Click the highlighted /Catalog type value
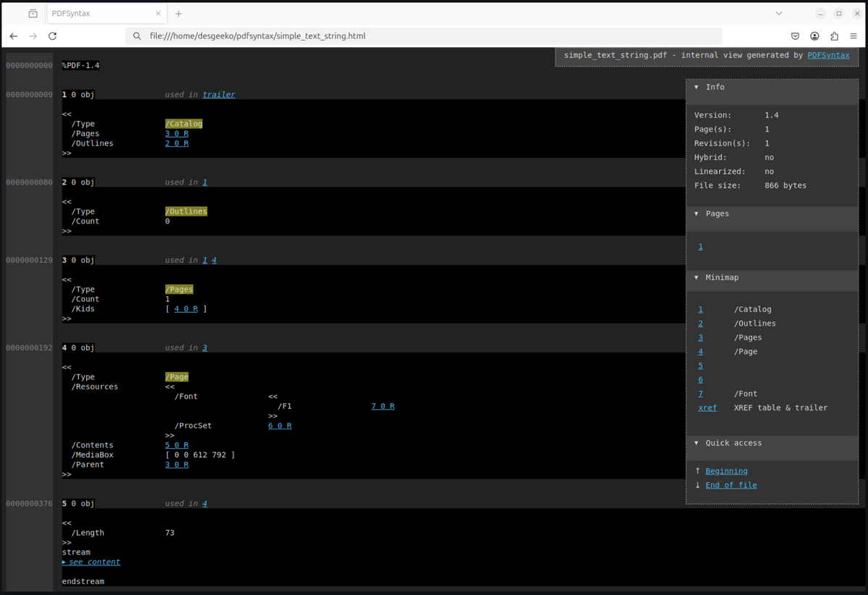Image resolution: width=868 pixels, height=595 pixels. (184, 124)
